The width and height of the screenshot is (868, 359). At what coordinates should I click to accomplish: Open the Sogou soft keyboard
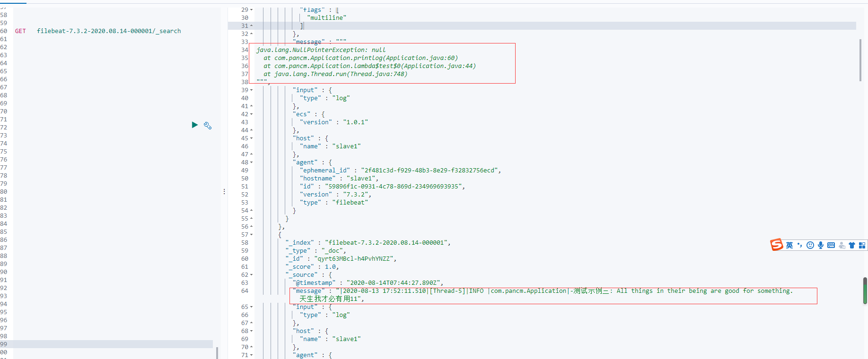click(831, 245)
